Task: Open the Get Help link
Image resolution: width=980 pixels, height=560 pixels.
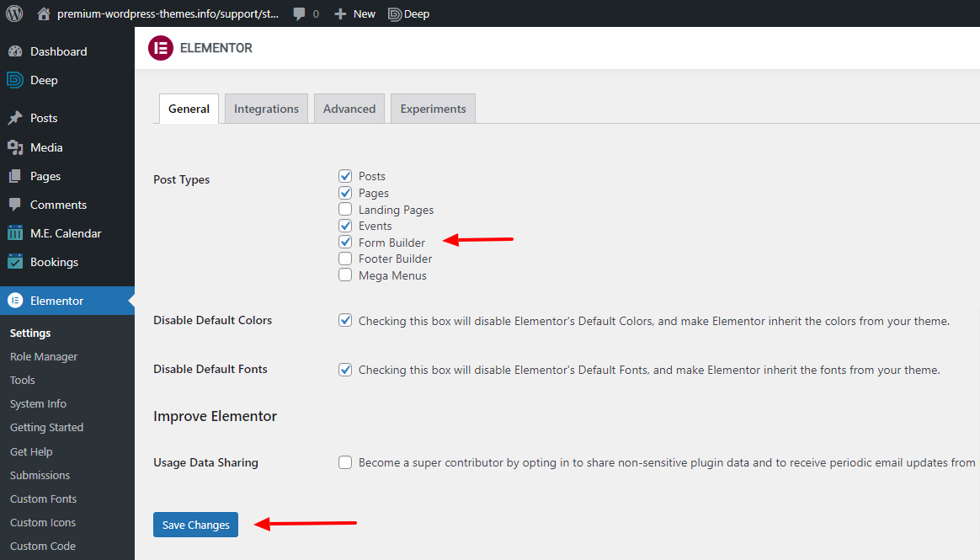Action: pyautogui.click(x=31, y=452)
